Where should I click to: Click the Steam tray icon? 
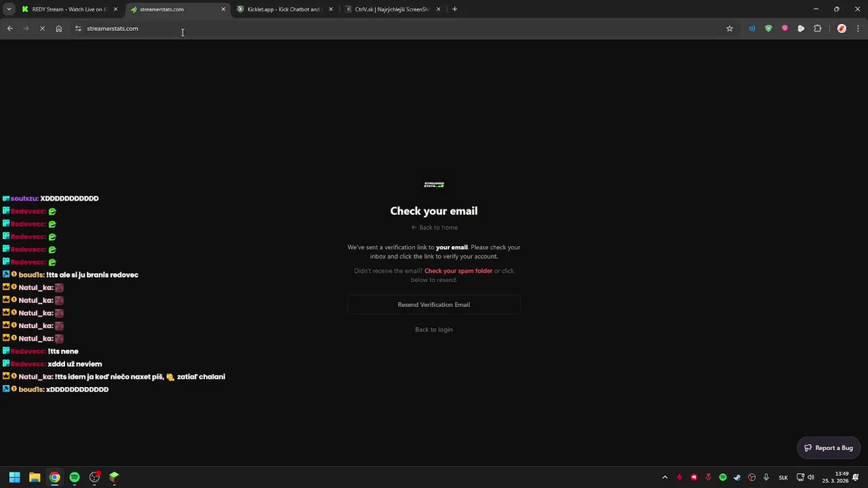tap(737, 477)
